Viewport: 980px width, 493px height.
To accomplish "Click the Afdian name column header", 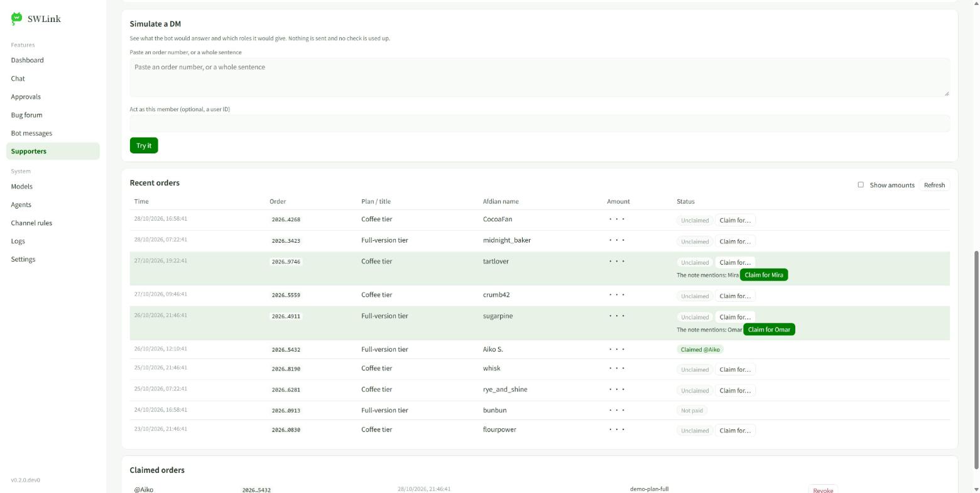I will click(501, 201).
